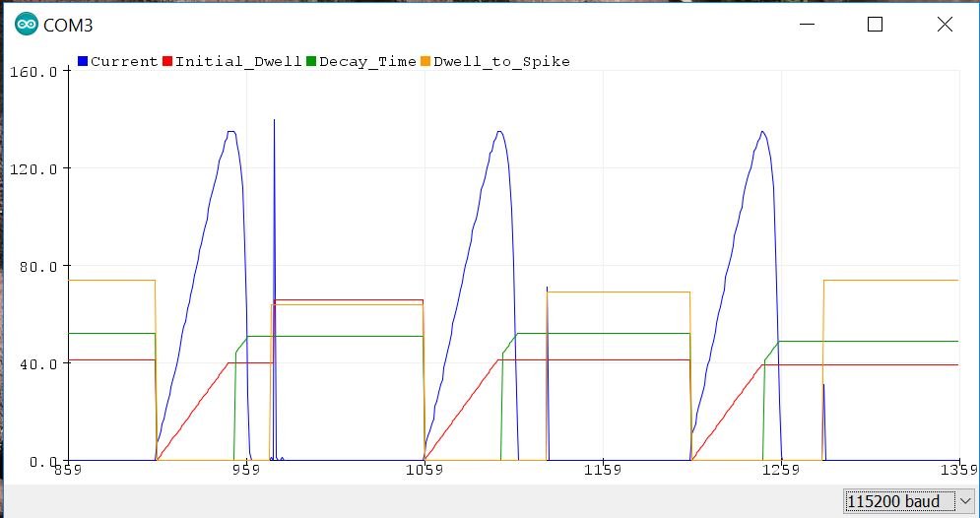Click the Initial_Dwell legend label

click(238, 61)
